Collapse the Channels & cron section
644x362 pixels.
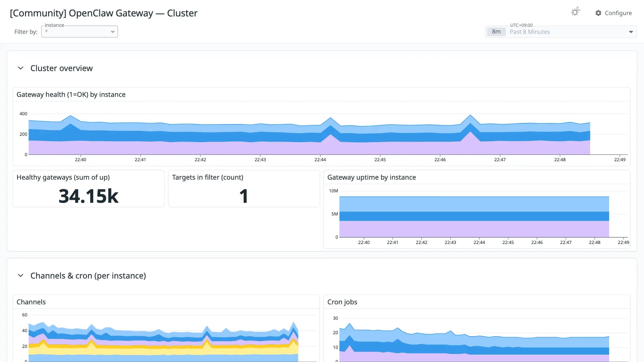(x=20, y=276)
